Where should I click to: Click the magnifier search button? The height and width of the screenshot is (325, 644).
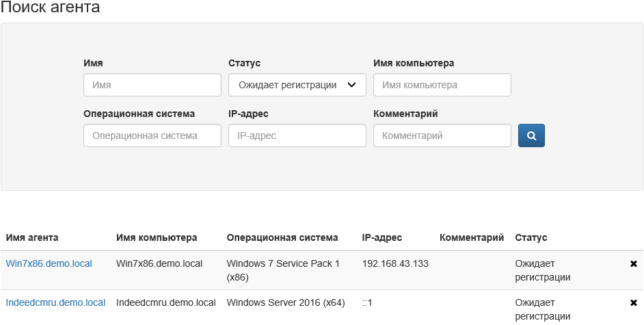pyautogui.click(x=531, y=135)
